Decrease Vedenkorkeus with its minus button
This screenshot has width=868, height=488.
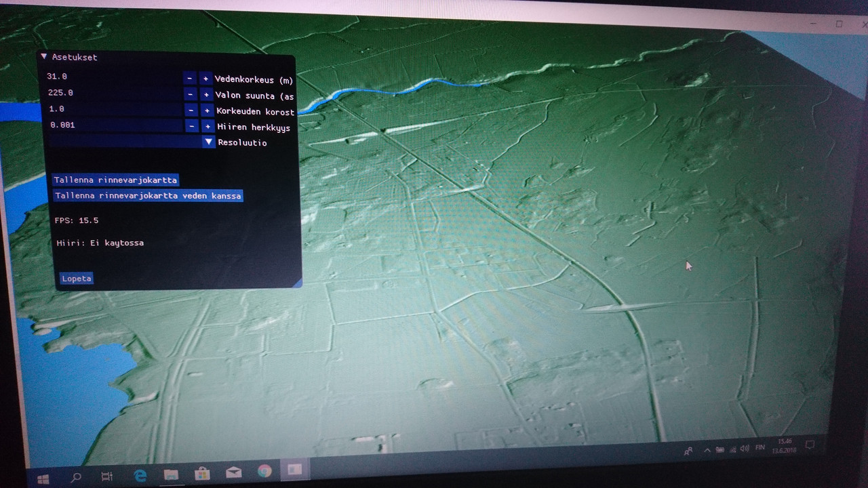pos(189,79)
